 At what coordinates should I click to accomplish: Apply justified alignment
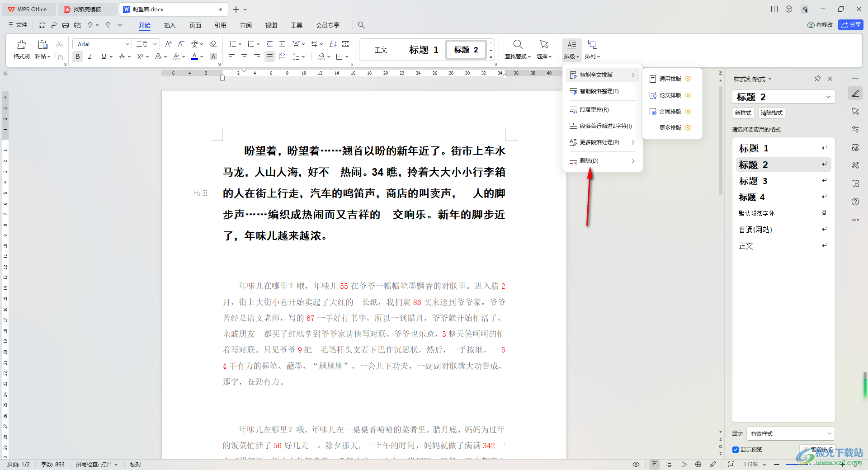tap(269, 56)
